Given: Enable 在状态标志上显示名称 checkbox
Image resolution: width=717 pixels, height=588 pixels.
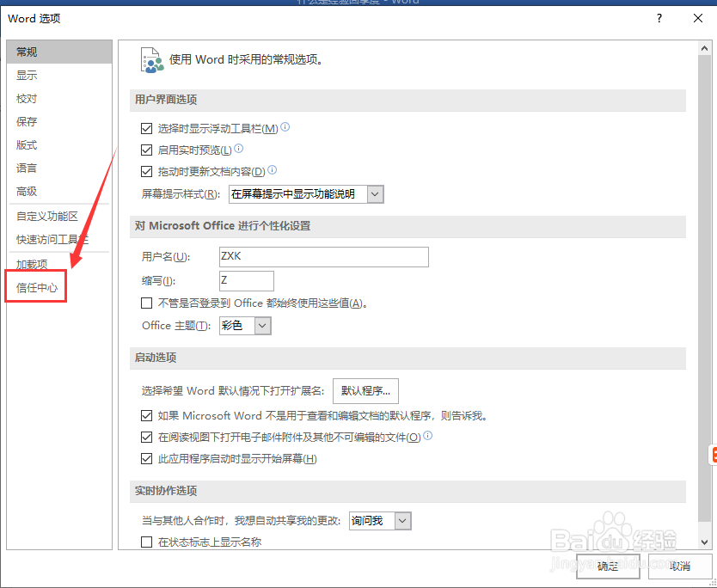Looking at the screenshot, I should click(x=146, y=542).
